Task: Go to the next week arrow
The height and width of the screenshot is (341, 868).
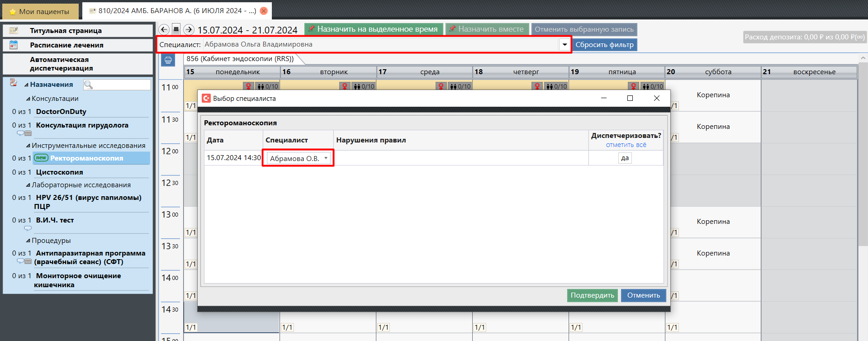Action: pos(189,29)
